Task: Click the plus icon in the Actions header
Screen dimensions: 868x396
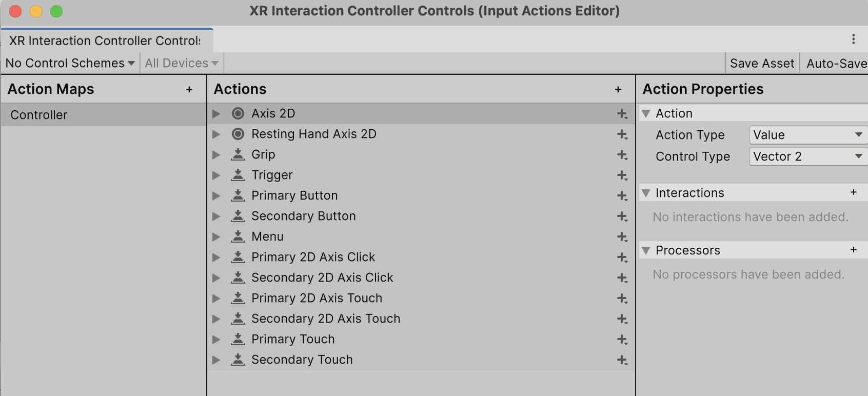Action: coord(618,89)
